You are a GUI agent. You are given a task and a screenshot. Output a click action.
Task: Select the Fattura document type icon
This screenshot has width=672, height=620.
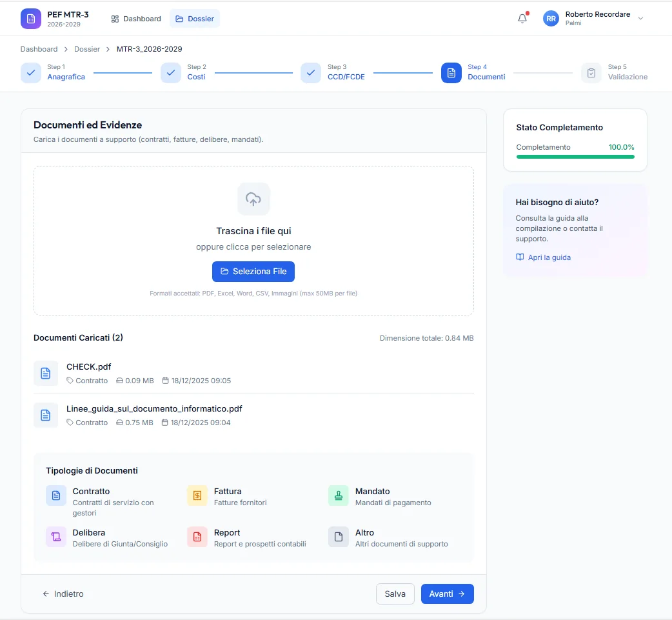point(197,495)
